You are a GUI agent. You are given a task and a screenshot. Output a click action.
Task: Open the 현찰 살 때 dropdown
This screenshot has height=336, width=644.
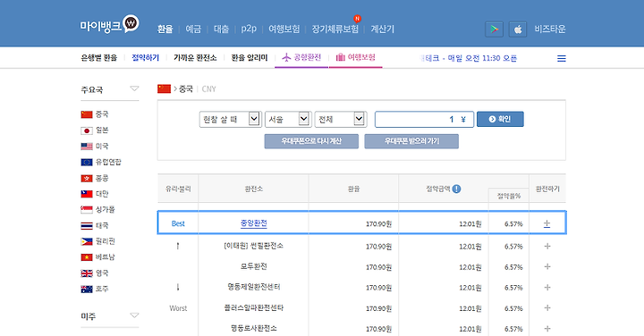coord(231,120)
